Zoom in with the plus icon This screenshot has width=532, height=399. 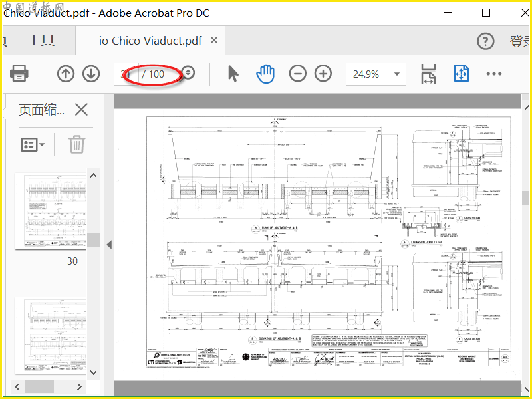[x=323, y=74]
